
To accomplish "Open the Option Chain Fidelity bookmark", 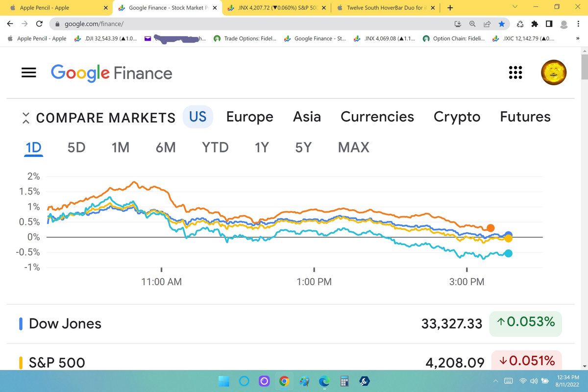I will coord(454,38).
